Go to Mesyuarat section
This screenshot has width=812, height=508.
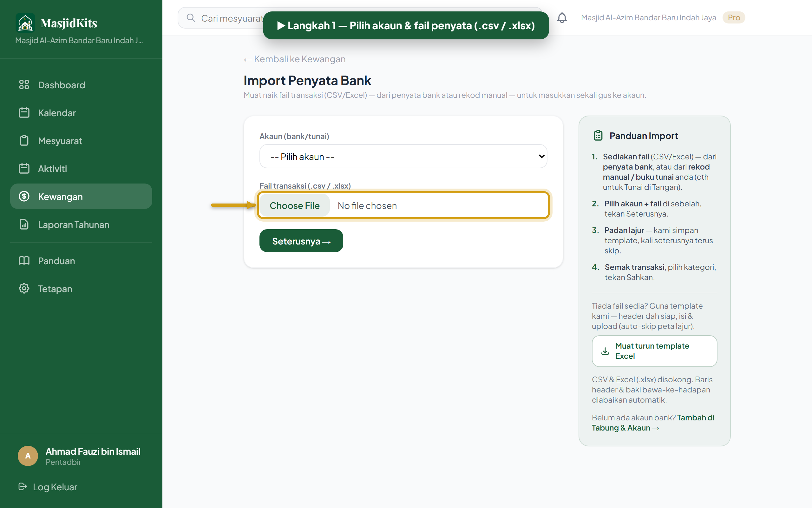tap(81, 140)
